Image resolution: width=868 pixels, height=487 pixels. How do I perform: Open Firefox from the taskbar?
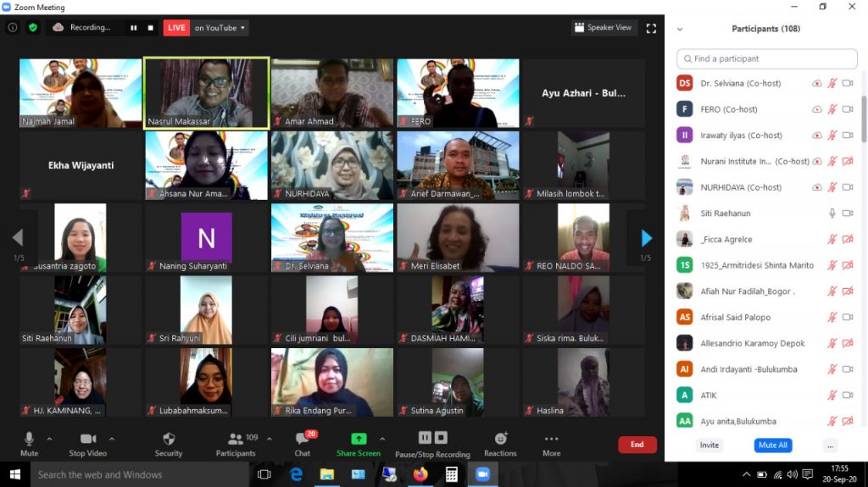click(x=420, y=474)
